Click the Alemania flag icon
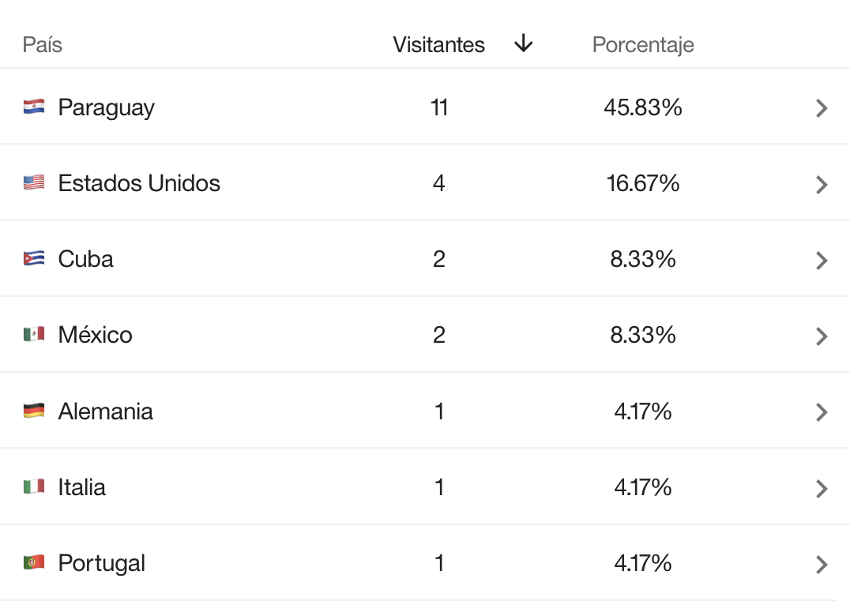The height and width of the screenshot is (616, 850). click(x=34, y=411)
